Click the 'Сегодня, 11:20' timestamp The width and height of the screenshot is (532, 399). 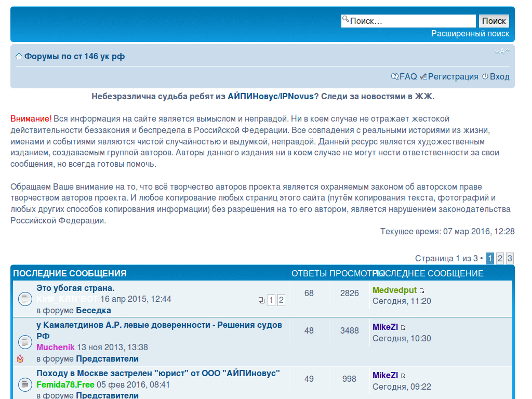pyautogui.click(x=402, y=301)
